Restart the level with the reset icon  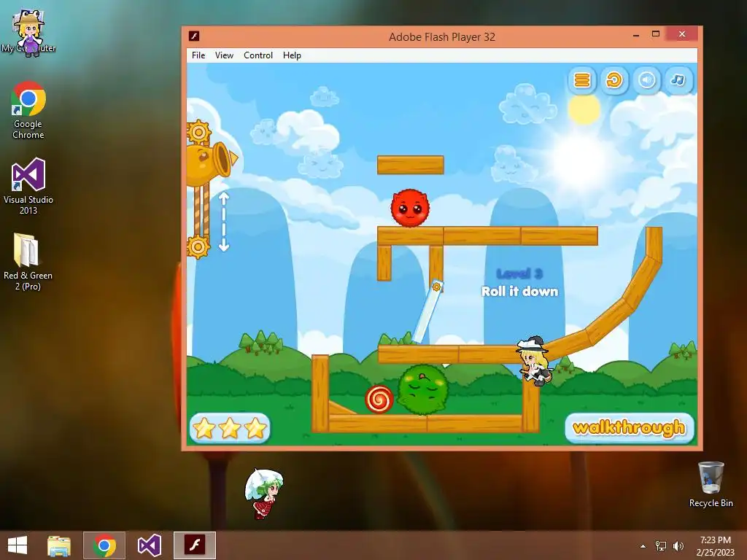coord(614,80)
